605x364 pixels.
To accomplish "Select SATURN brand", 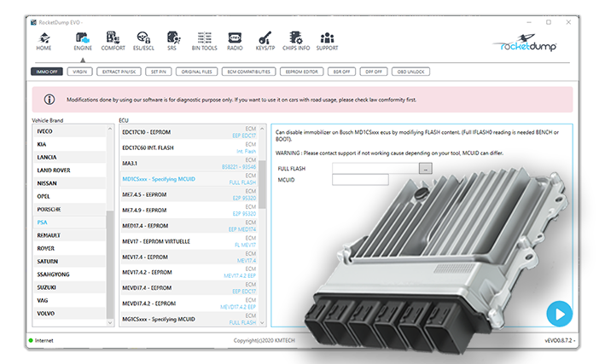I will click(69, 262).
